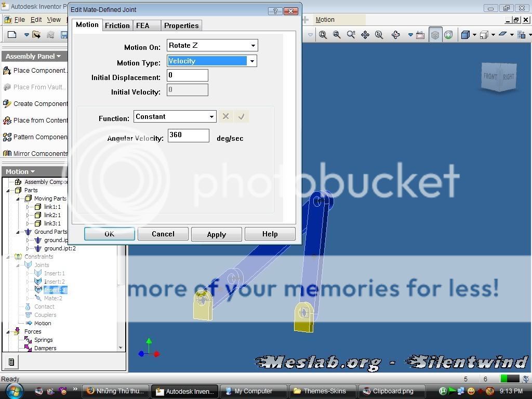Click the Pattern Component icon
532x399 pixels.
pos(7,137)
